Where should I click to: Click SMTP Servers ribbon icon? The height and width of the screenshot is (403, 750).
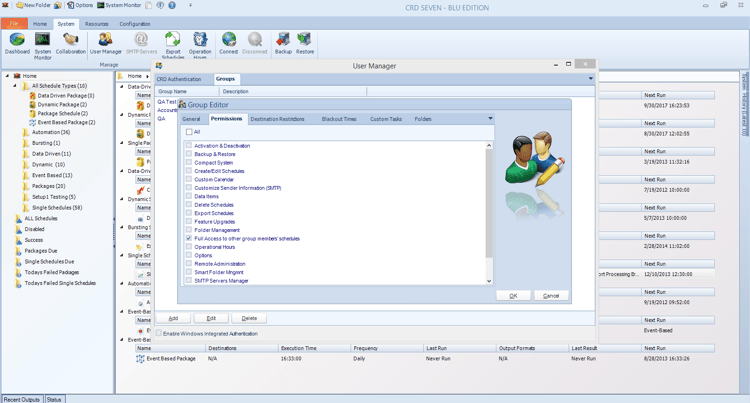141,44
